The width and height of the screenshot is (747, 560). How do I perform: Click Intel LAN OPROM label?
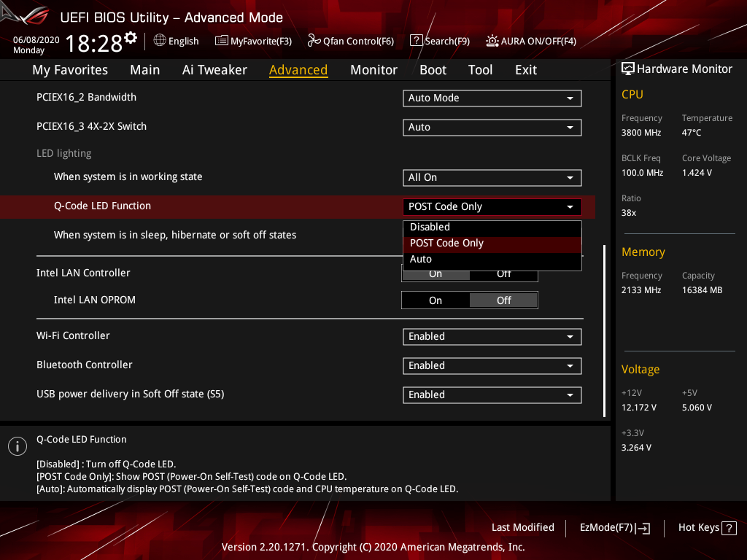click(x=95, y=300)
